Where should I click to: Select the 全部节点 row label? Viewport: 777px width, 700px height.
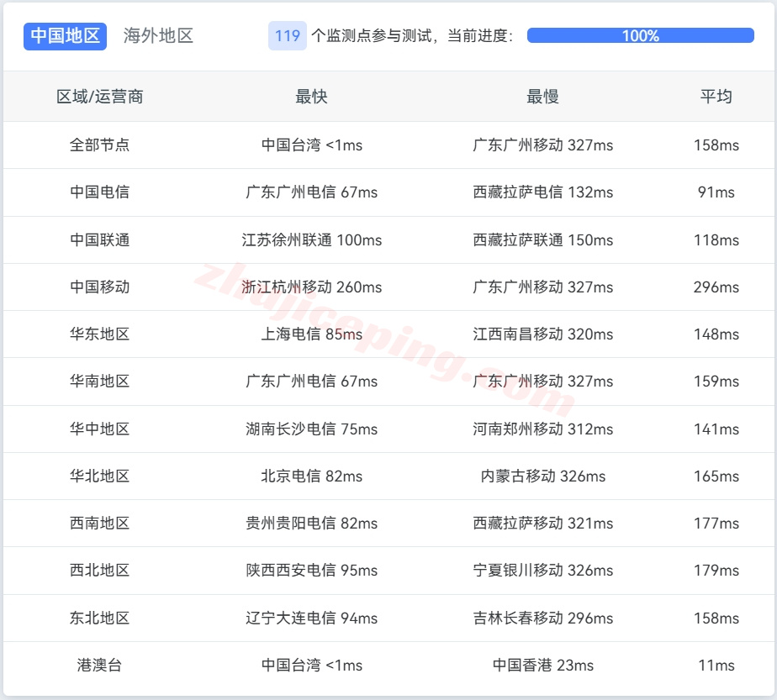99,145
